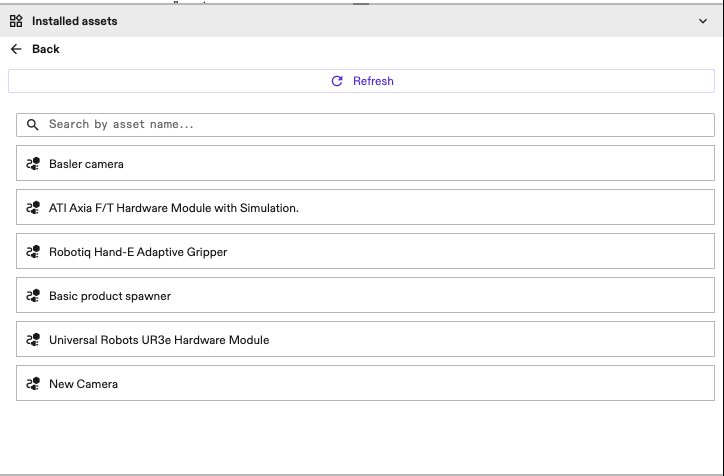Click the circular refresh arrow icon
Screen dimensions: 724x476
[337, 81]
